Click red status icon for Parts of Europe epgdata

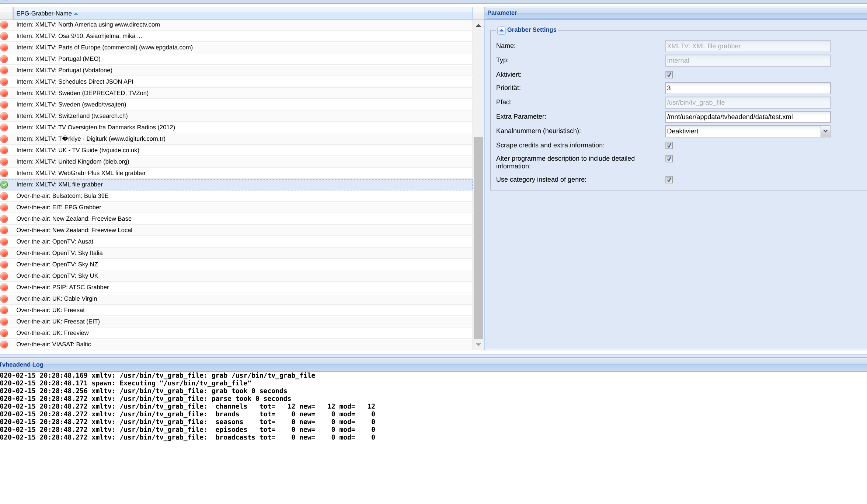pyautogui.click(x=4, y=48)
